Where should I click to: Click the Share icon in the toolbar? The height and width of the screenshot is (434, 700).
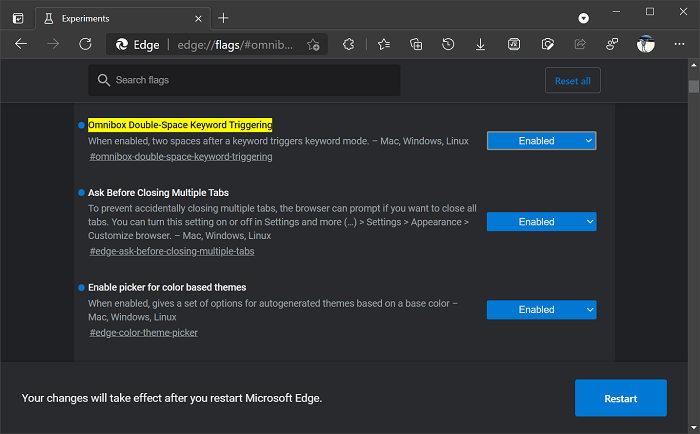point(580,44)
